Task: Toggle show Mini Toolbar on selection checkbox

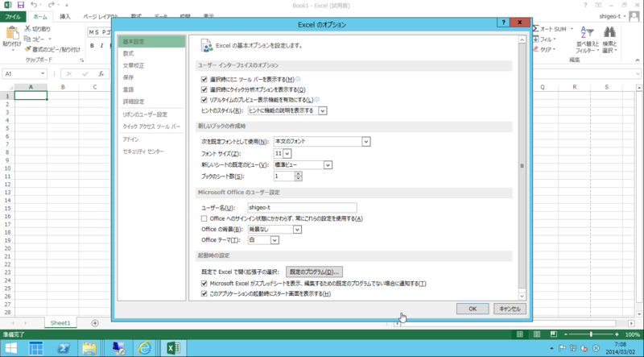Action: 204,80
